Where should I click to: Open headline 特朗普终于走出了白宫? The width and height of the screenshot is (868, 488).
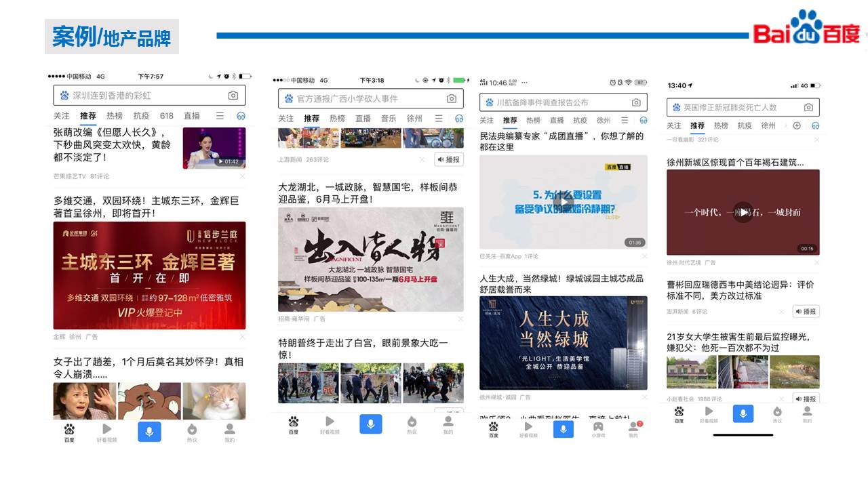[363, 349]
